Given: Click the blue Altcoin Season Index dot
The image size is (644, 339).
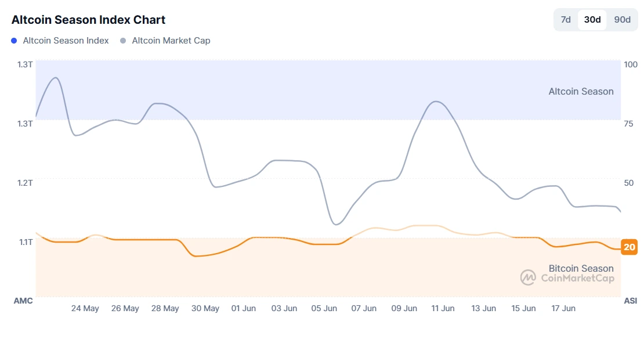Looking at the screenshot, I should click(15, 41).
